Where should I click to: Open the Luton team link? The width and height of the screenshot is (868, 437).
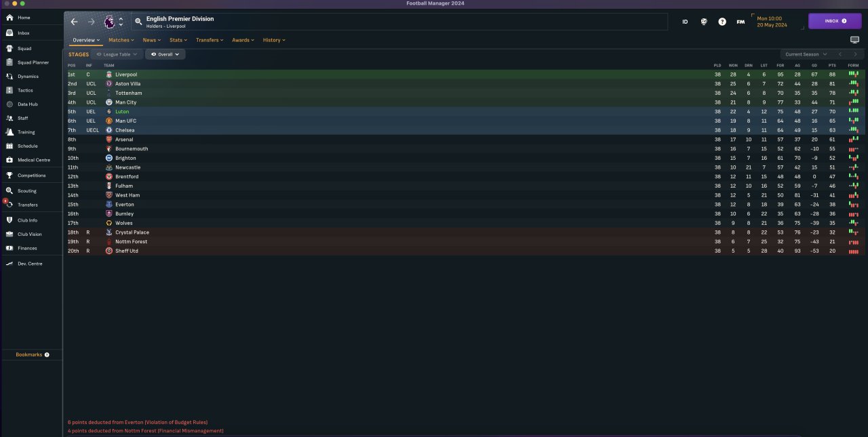pyautogui.click(x=122, y=112)
